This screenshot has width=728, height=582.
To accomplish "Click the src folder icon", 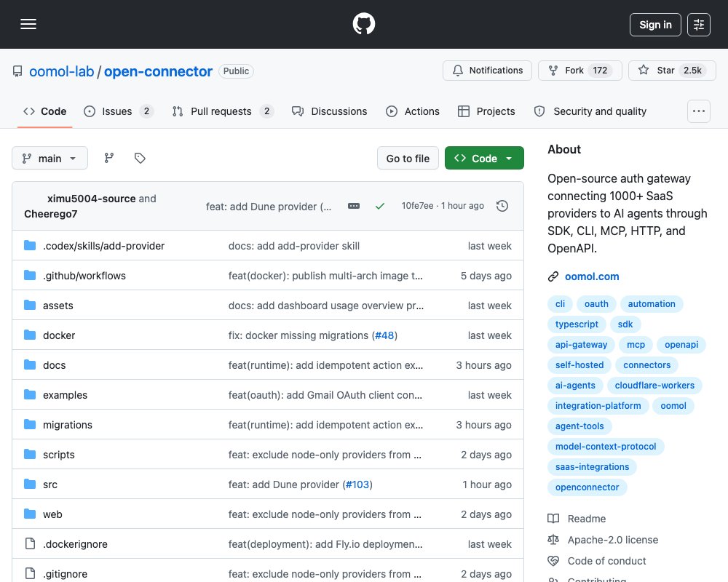I will (x=30, y=484).
